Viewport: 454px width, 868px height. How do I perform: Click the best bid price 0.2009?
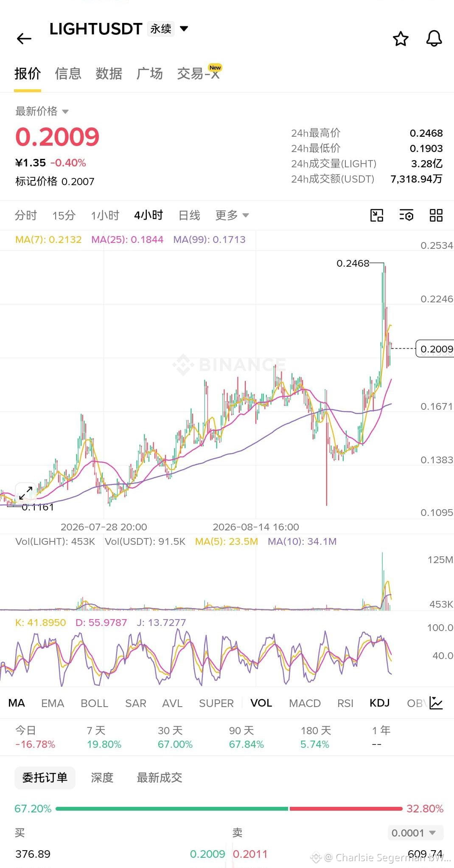click(x=207, y=854)
